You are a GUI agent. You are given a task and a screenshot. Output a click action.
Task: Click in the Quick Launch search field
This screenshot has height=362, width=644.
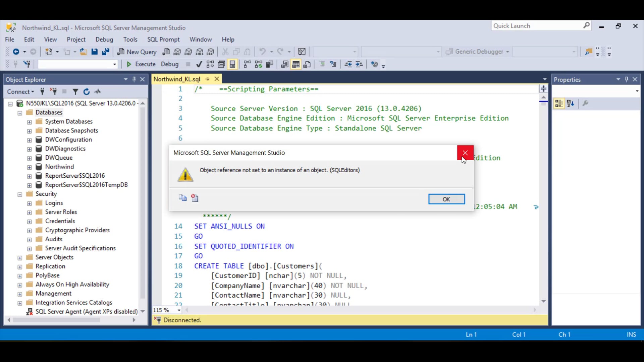(537, 26)
